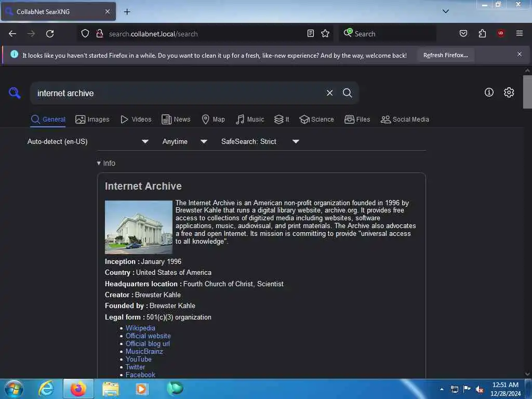The width and height of the screenshot is (532, 399).
Task: Open the Official website link
Action: [148, 336]
